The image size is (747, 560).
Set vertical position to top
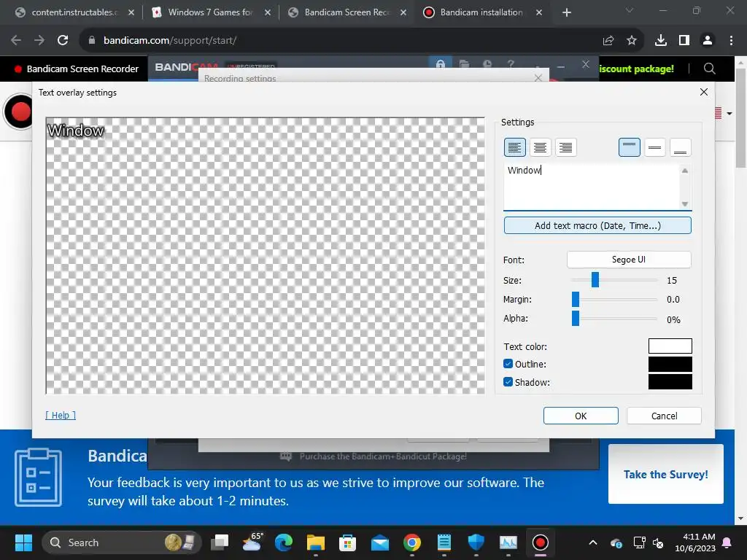[630, 147]
